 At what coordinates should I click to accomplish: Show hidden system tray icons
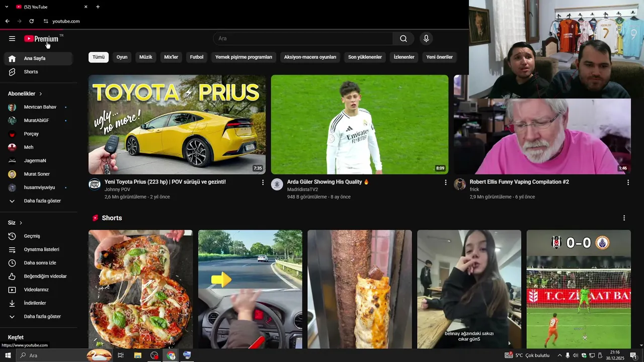click(559, 355)
